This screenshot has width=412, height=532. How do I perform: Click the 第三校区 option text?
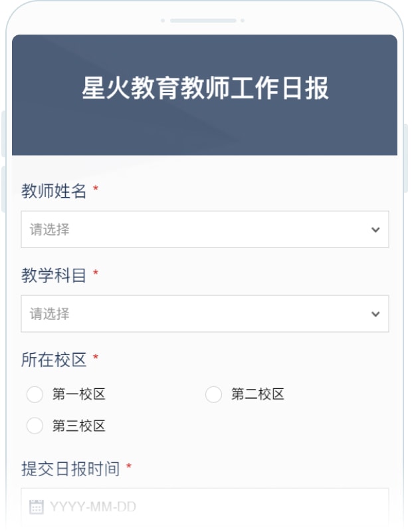pyautogui.click(x=79, y=426)
